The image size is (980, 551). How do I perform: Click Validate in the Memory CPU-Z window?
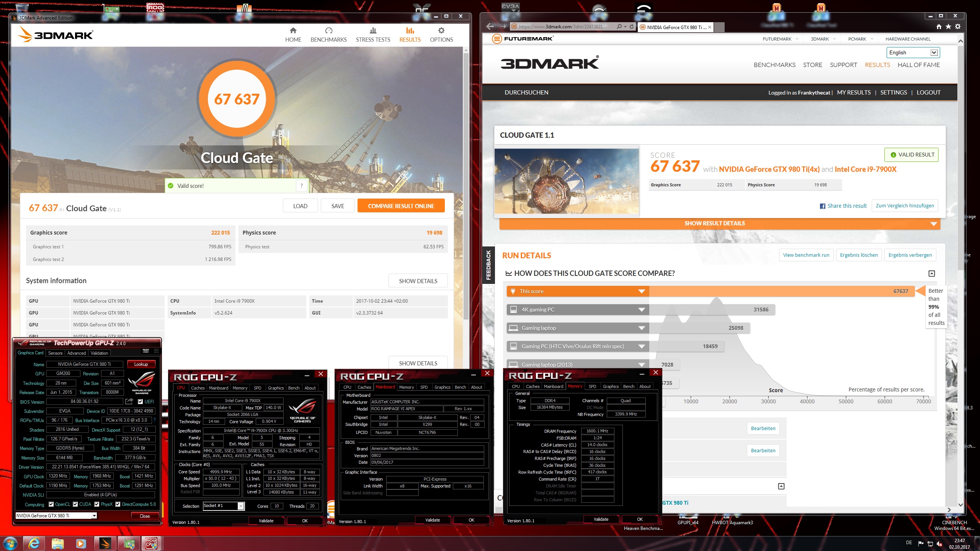(601, 519)
